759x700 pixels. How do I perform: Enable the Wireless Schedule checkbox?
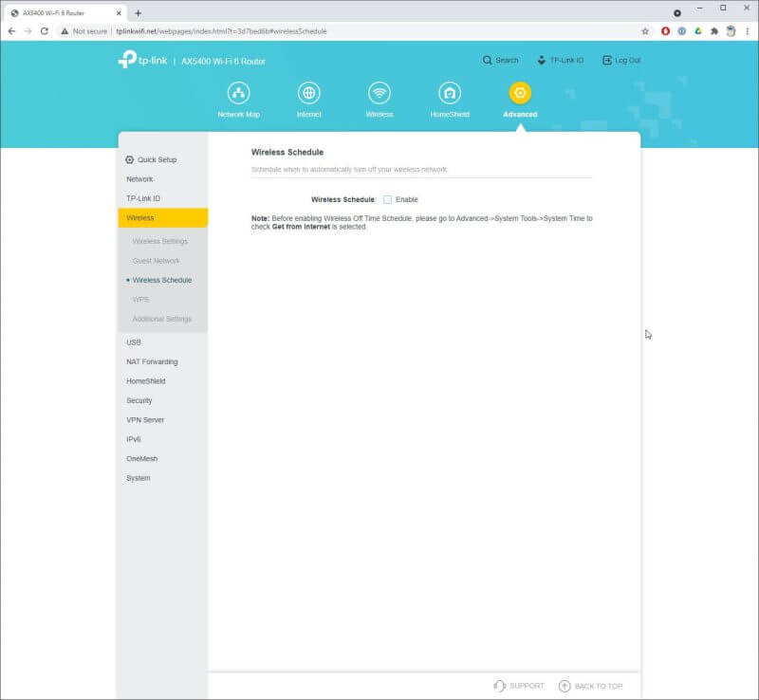387,199
